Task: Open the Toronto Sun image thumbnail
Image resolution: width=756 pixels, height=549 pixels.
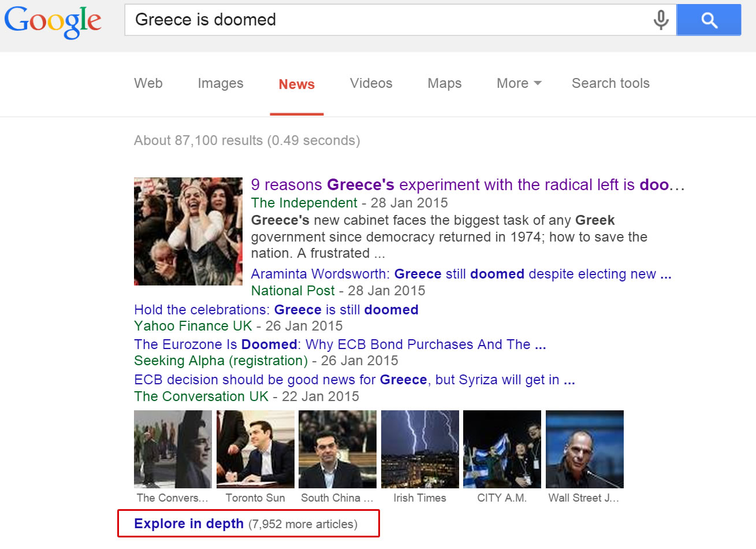Action: pos(255,449)
